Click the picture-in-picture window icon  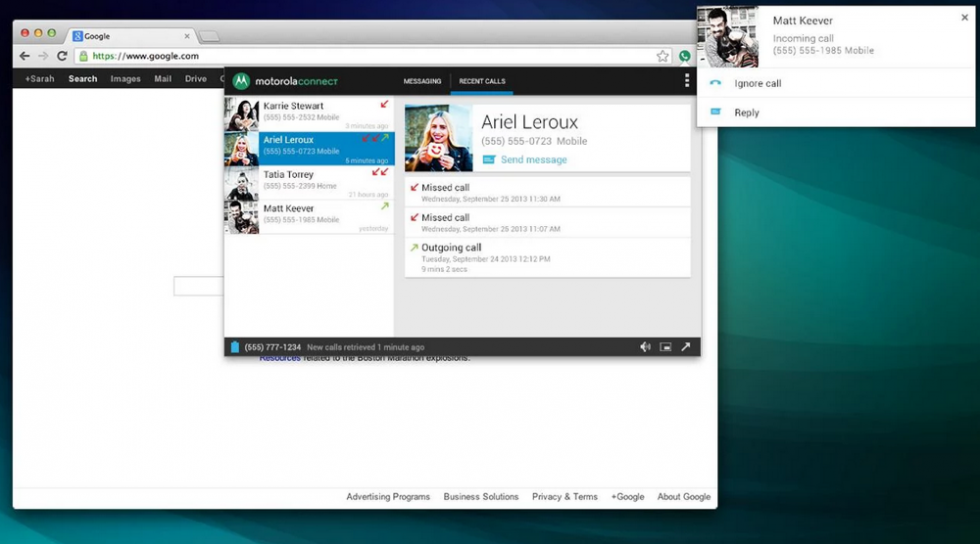tap(666, 347)
